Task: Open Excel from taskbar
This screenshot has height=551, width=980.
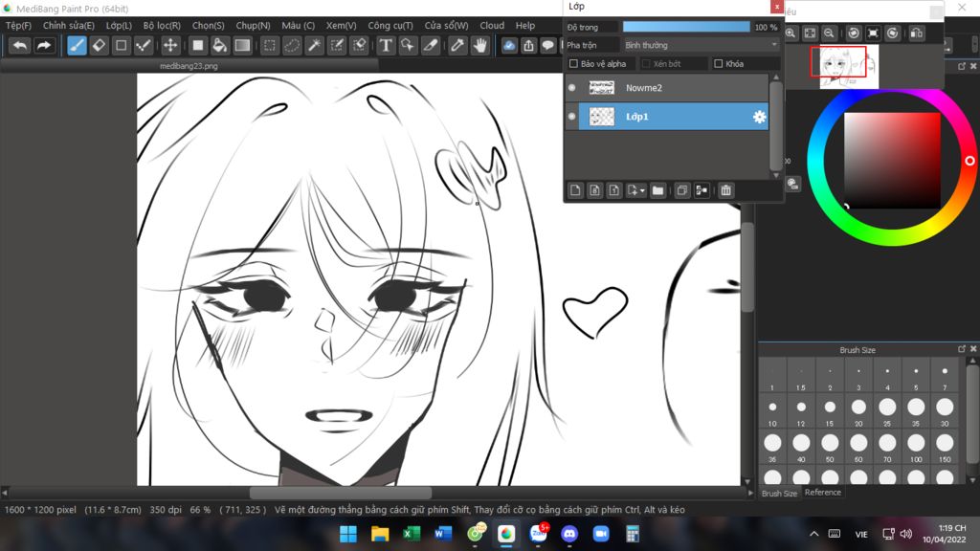Action: point(412,534)
